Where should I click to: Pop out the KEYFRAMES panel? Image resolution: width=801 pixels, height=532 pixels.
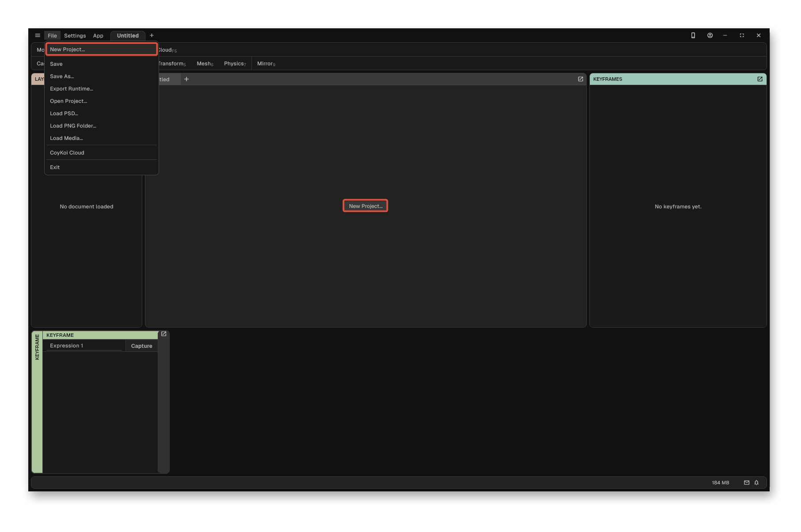click(759, 79)
